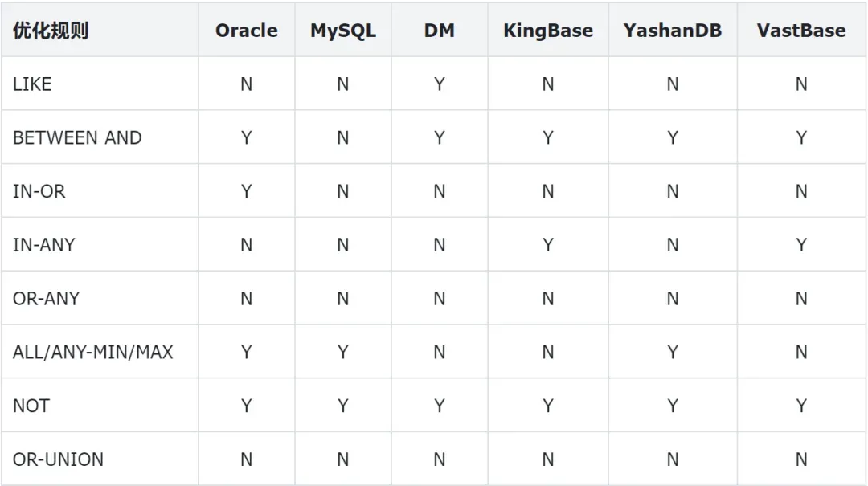Click the VastBase column header
This screenshot has width=868, height=486.
click(801, 31)
